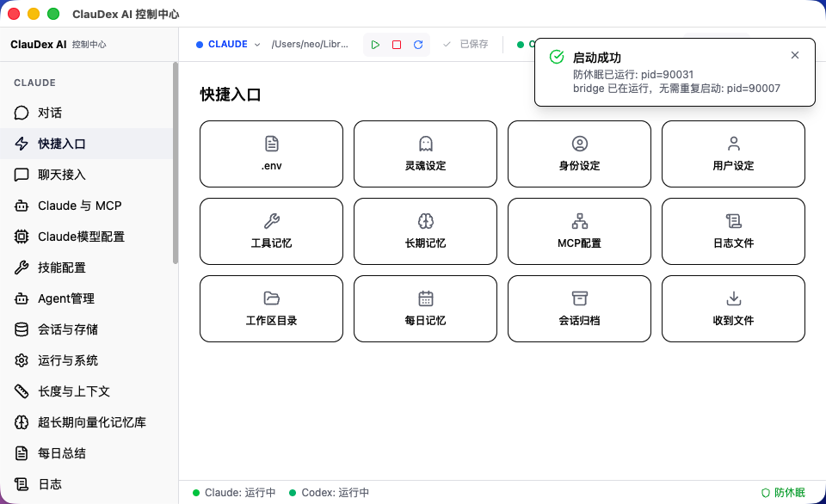
Task: Click the 用户设定 person icon
Action: pyautogui.click(x=733, y=144)
